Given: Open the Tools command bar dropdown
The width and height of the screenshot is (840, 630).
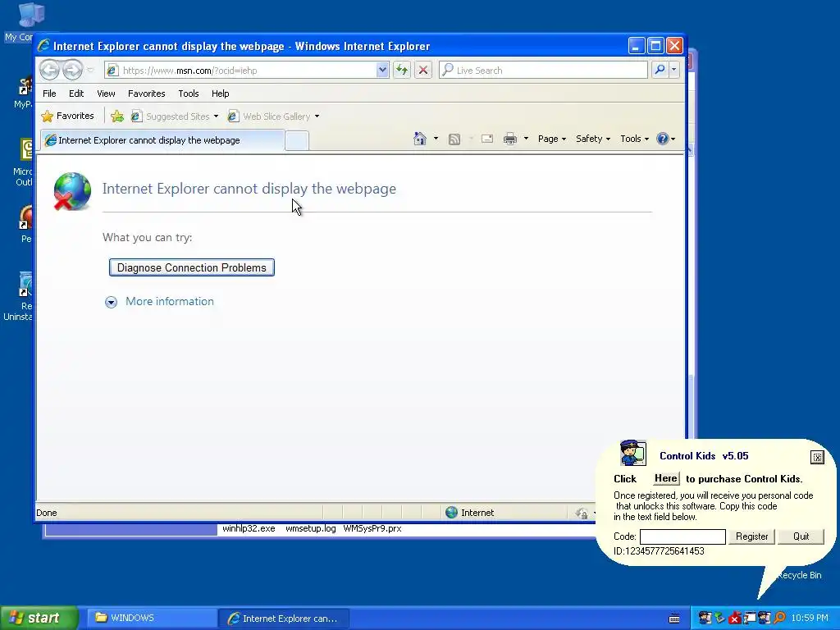Looking at the screenshot, I should [634, 139].
